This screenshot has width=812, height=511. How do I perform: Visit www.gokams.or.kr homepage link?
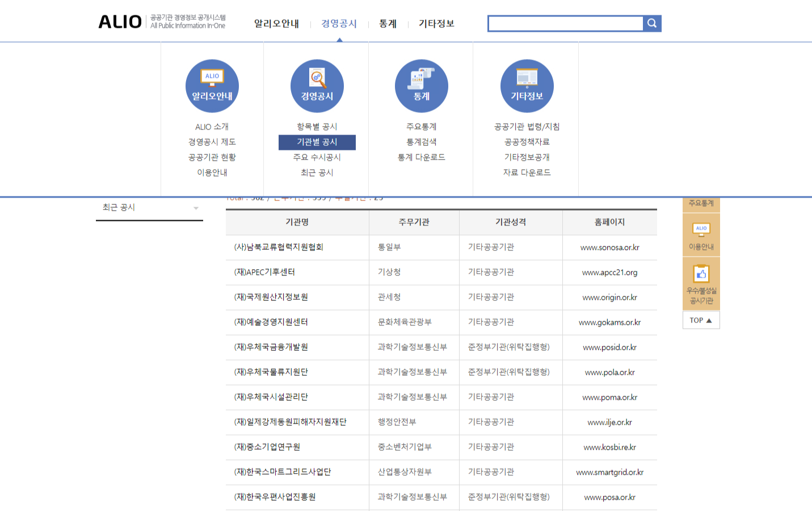click(610, 322)
